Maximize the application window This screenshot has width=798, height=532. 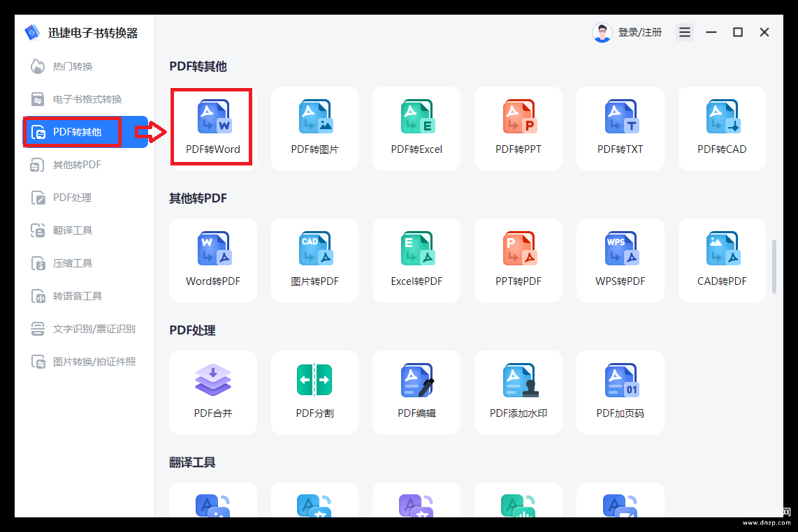tap(737, 32)
